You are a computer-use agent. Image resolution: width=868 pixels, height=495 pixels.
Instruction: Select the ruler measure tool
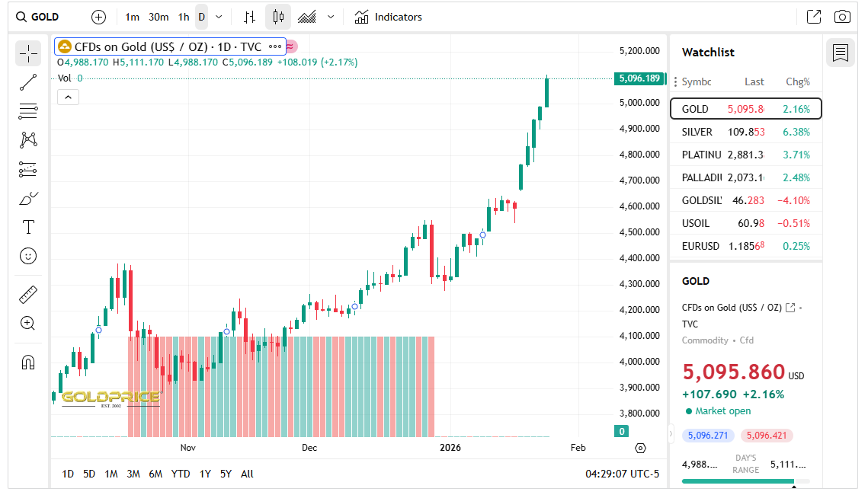click(28, 294)
